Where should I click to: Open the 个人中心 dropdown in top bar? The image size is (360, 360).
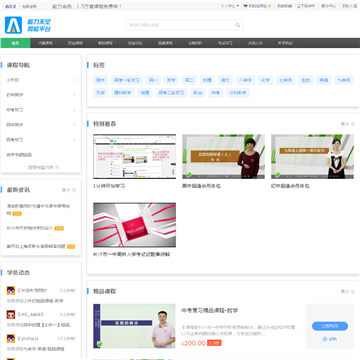(230, 6)
